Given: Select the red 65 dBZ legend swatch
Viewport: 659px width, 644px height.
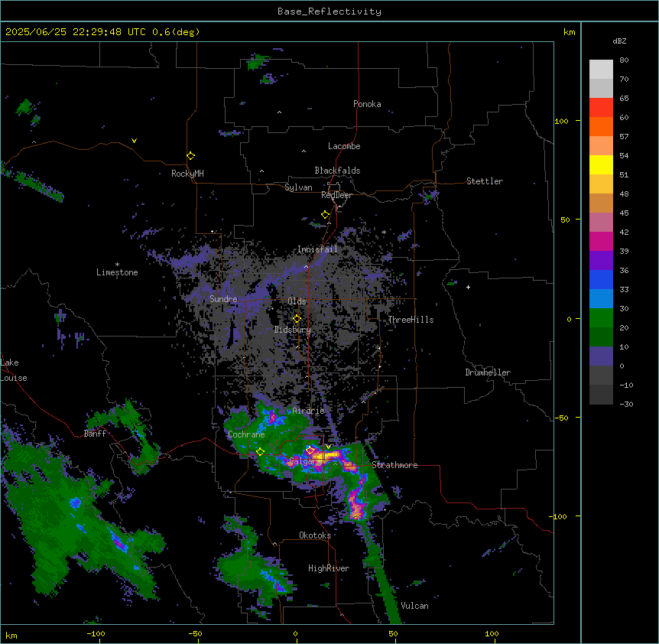Looking at the screenshot, I should pos(601,107).
